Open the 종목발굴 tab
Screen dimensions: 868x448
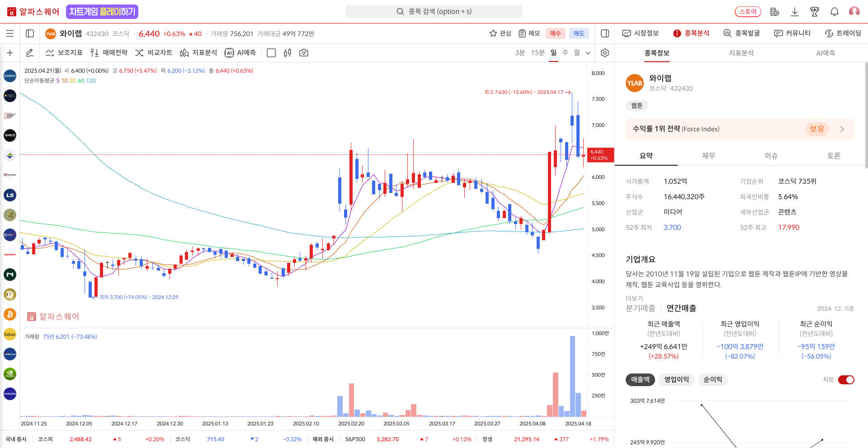[x=741, y=33]
